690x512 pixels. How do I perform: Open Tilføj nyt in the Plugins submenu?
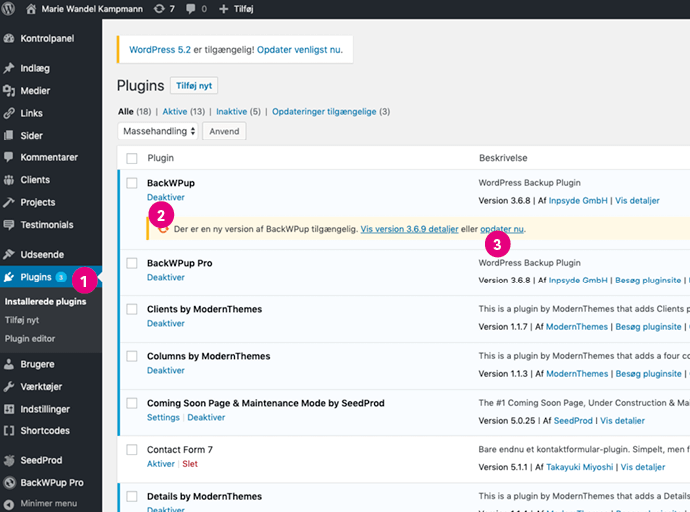click(22, 320)
